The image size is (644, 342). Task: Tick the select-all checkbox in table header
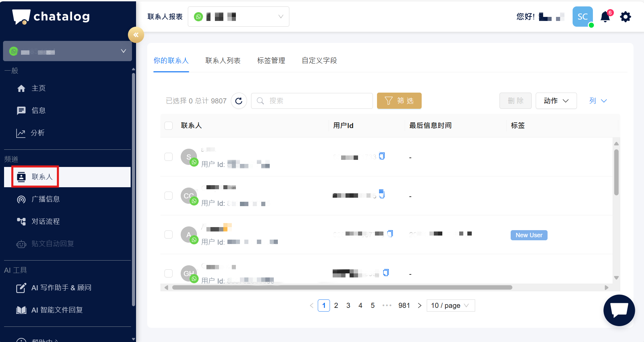click(x=169, y=126)
